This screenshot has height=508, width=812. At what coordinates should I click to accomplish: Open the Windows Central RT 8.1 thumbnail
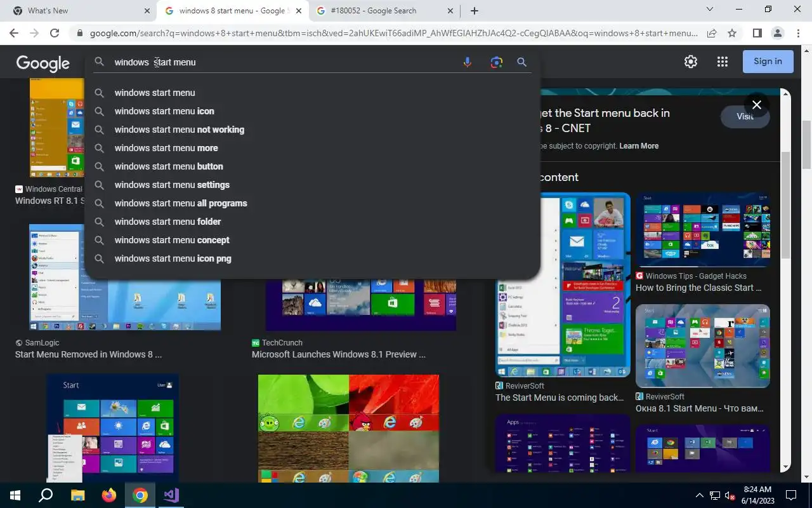[x=57, y=128]
